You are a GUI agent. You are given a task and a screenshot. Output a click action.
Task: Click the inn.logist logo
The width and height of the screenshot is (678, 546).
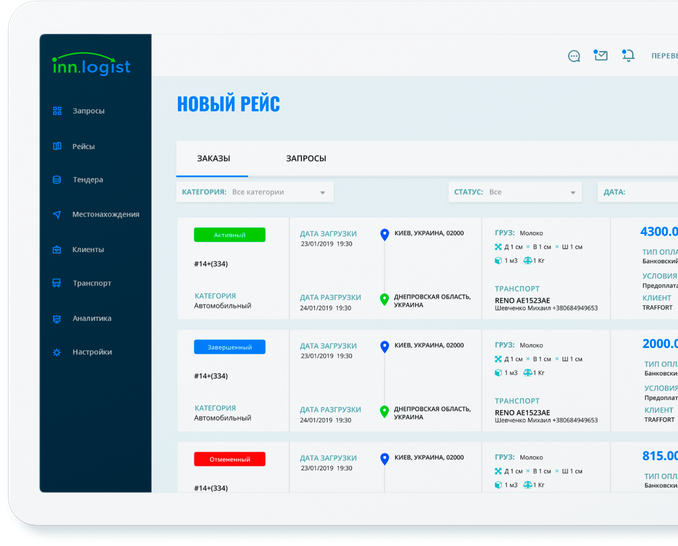pos(91,64)
